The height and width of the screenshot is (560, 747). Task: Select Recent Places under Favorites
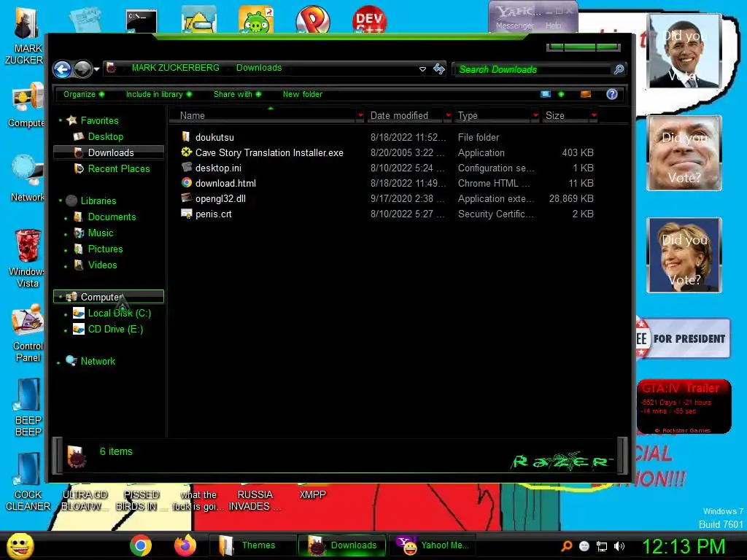tap(119, 168)
